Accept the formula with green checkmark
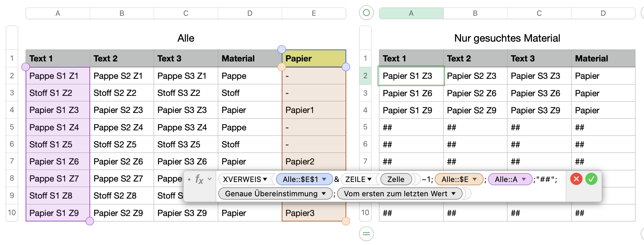Image resolution: width=644 pixels, height=245 pixels. (591, 179)
